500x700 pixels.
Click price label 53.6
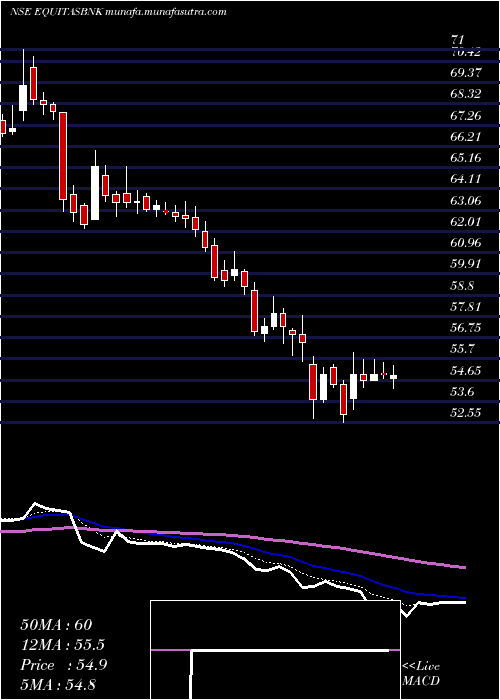(463, 392)
